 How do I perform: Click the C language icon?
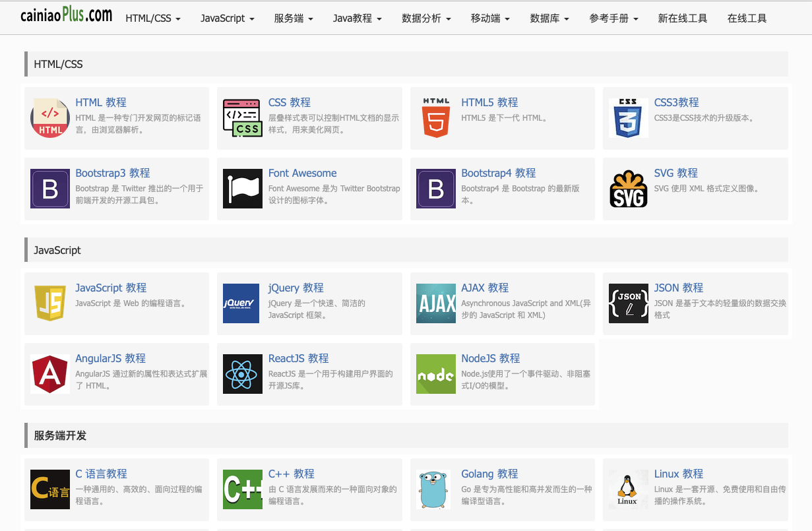pyautogui.click(x=50, y=489)
